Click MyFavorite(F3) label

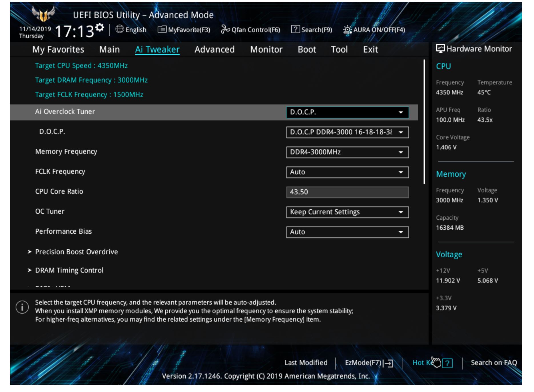point(189,30)
